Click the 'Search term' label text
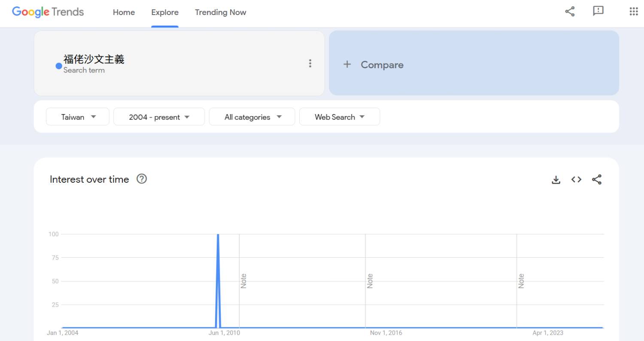644x341 pixels. point(84,70)
